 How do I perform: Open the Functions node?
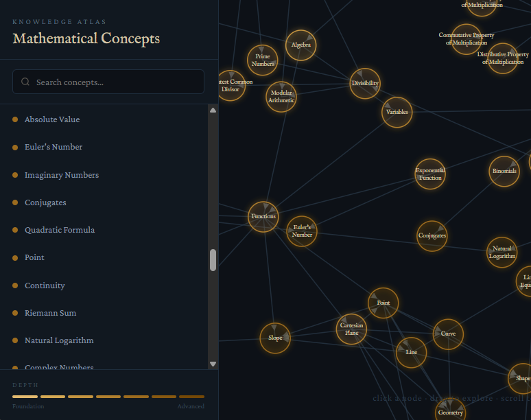(x=263, y=217)
